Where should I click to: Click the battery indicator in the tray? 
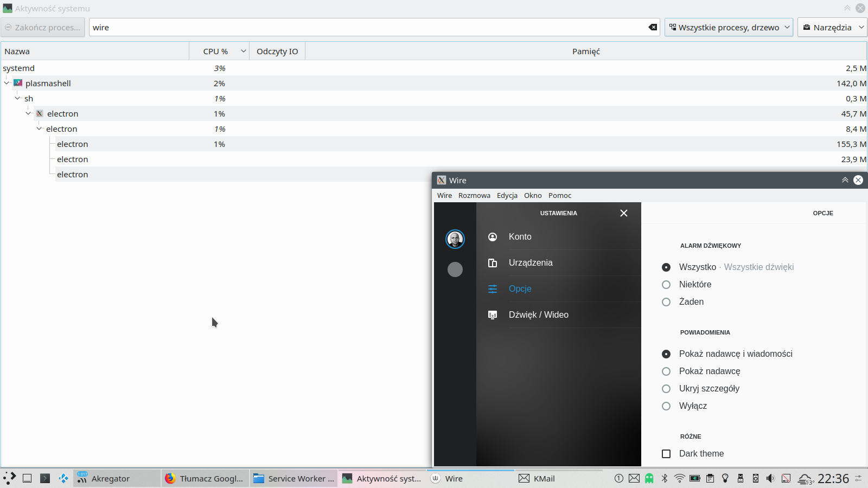[695, 479]
